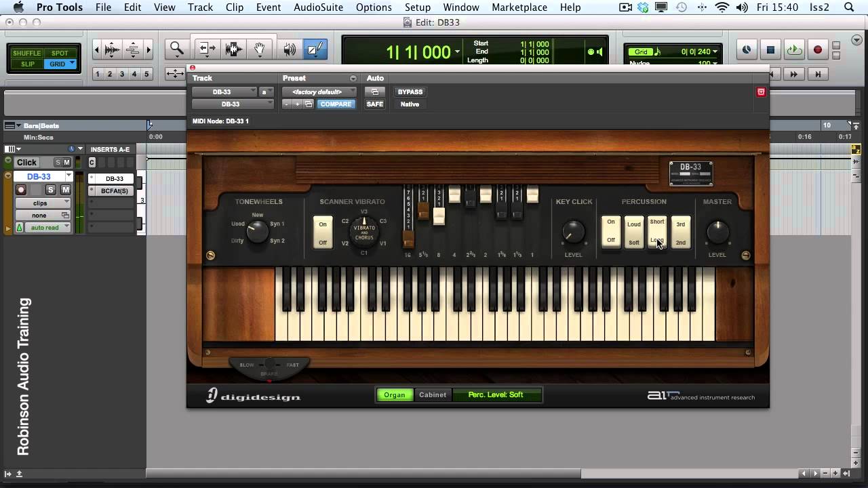Screen dimensions: 868x488
Task: Select the Pencil tool
Action: (315, 49)
